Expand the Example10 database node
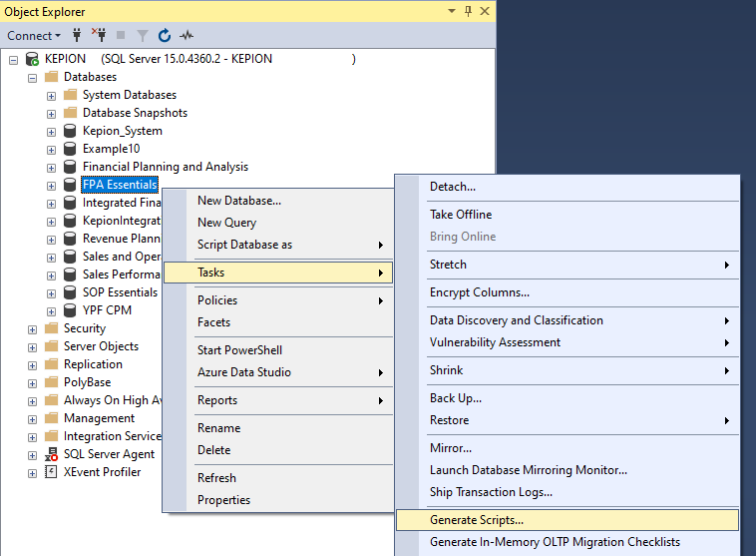 (51, 150)
